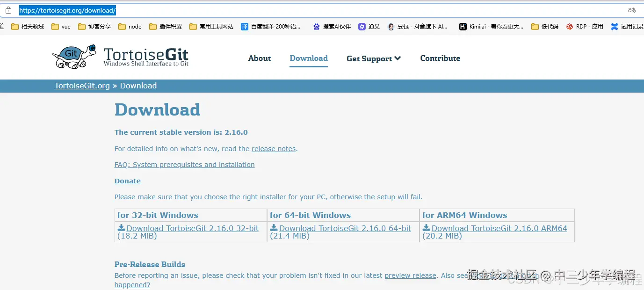Click 'The current stable version is: 2.16.0'
The image size is (644, 290).
point(181,132)
